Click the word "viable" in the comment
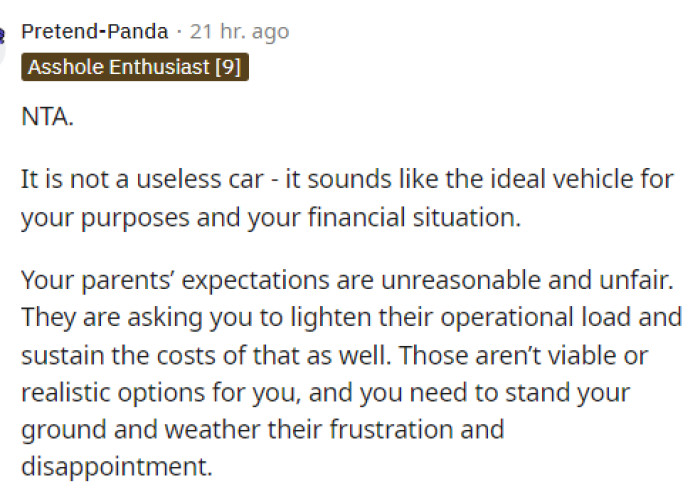This screenshot has height=494, width=700. click(581, 356)
